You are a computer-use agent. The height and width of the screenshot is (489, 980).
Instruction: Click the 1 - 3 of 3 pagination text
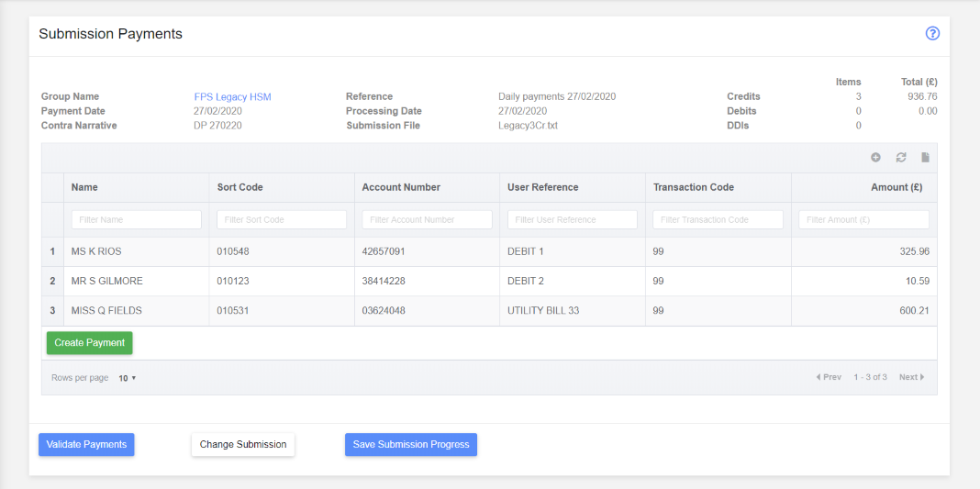(x=870, y=377)
